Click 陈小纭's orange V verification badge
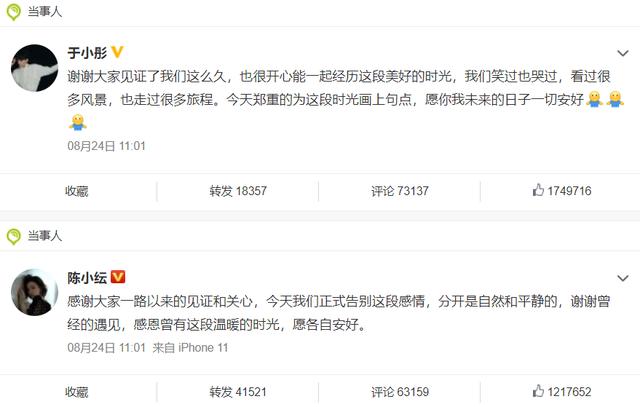 (x=118, y=277)
